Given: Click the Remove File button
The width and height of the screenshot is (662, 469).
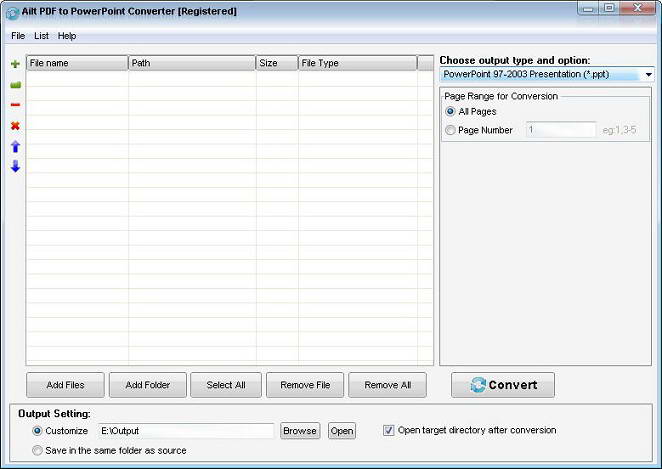Looking at the screenshot, I should tap(305, 385).
